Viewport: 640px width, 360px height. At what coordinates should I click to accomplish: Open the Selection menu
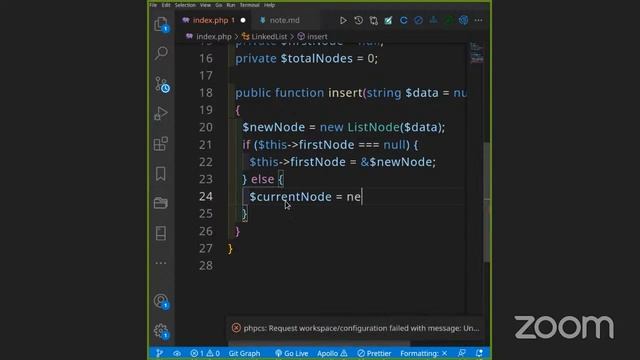point(185,5)
